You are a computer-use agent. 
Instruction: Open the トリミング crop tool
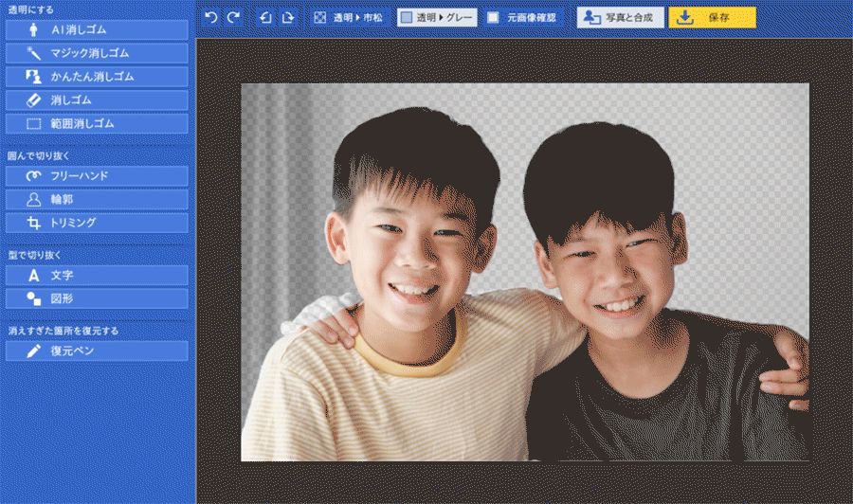[97, 223]
